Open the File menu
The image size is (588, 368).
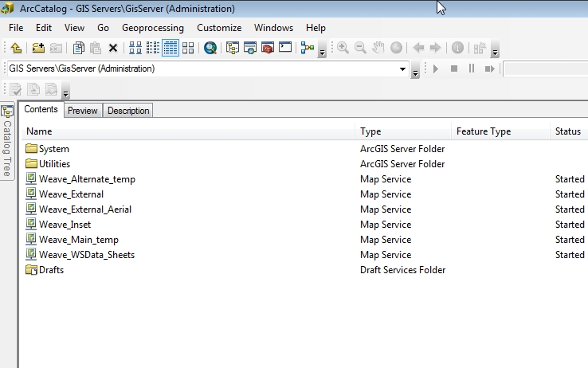pyautogui.click(x=16, y=28)
